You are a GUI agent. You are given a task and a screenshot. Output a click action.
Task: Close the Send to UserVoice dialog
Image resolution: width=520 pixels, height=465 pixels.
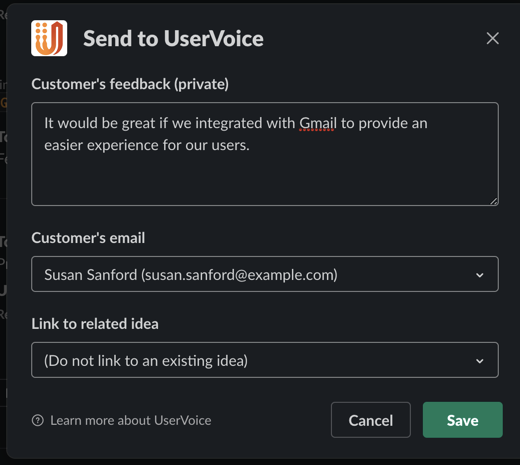coord(492,38)
